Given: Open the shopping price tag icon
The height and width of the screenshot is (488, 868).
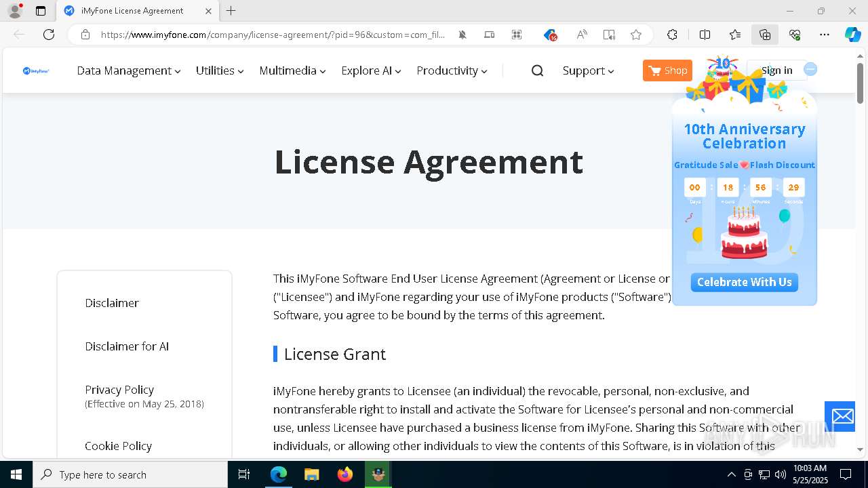Looking at the screenshot, I should [x=550, y=35].
